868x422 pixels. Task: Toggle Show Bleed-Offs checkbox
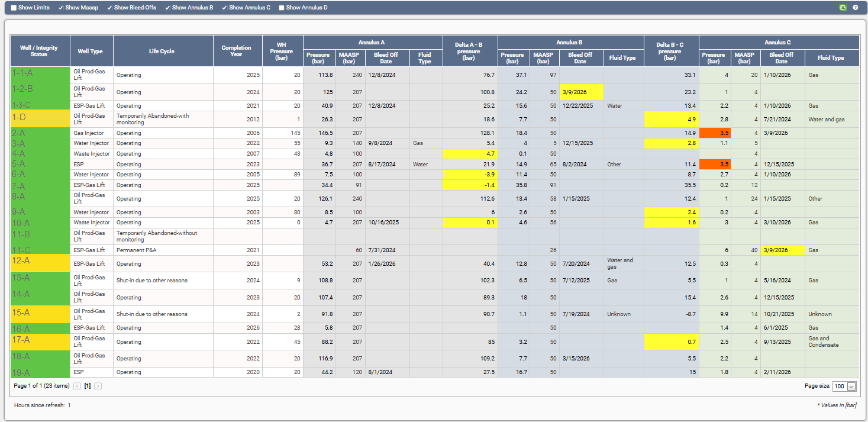click(109, 8)
